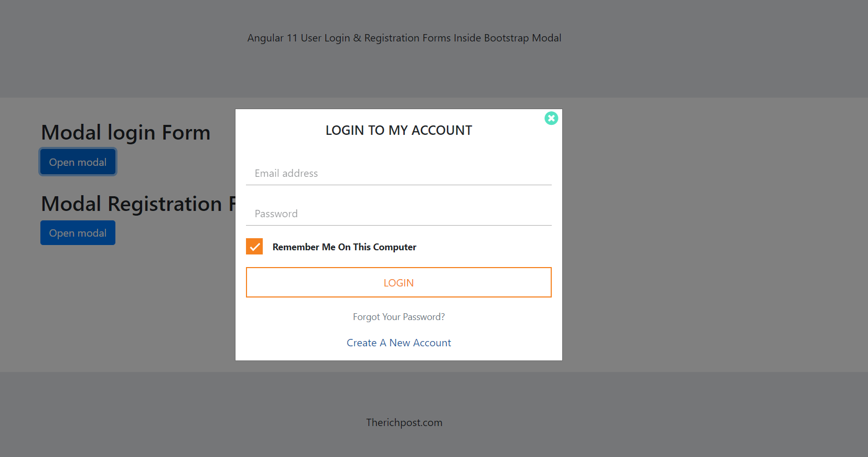The width and height of the screenshot is (868, 457).
Task: Click the LOGIN TO MY ACCOUNT heading
Action: [399, 130]
